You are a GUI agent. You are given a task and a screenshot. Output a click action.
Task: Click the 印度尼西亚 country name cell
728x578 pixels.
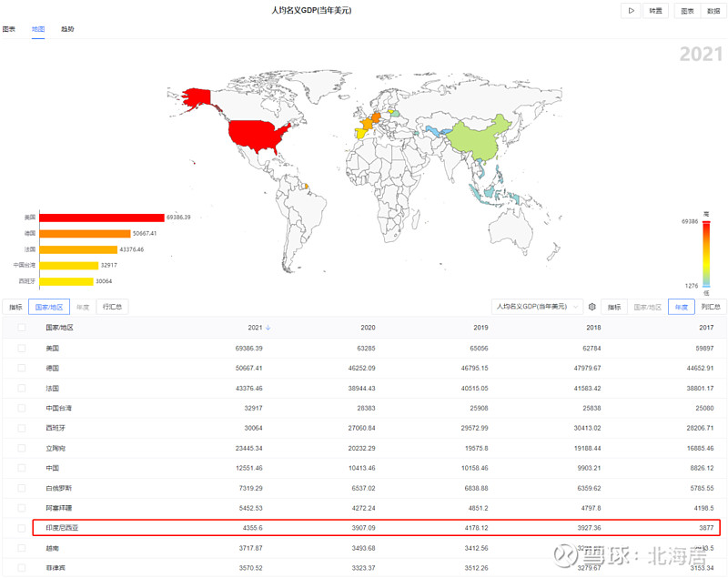[x=62, y=528]
